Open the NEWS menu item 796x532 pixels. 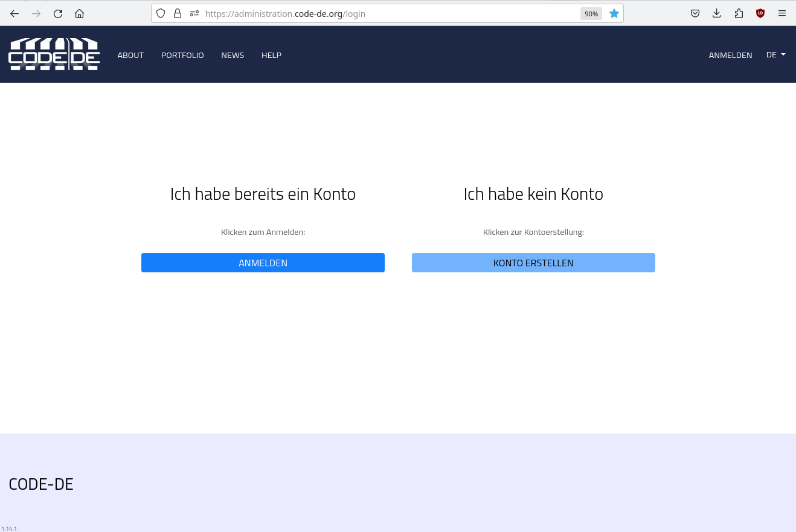(x=233, y=55)
